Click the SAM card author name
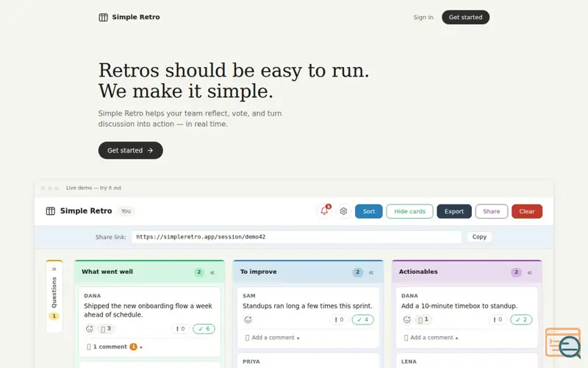 coord(248,296)
